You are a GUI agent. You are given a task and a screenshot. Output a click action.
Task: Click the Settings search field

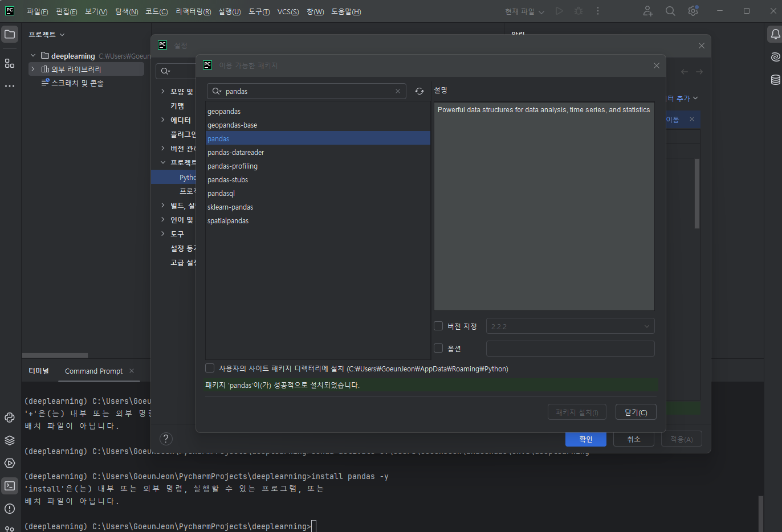[177, 71]
